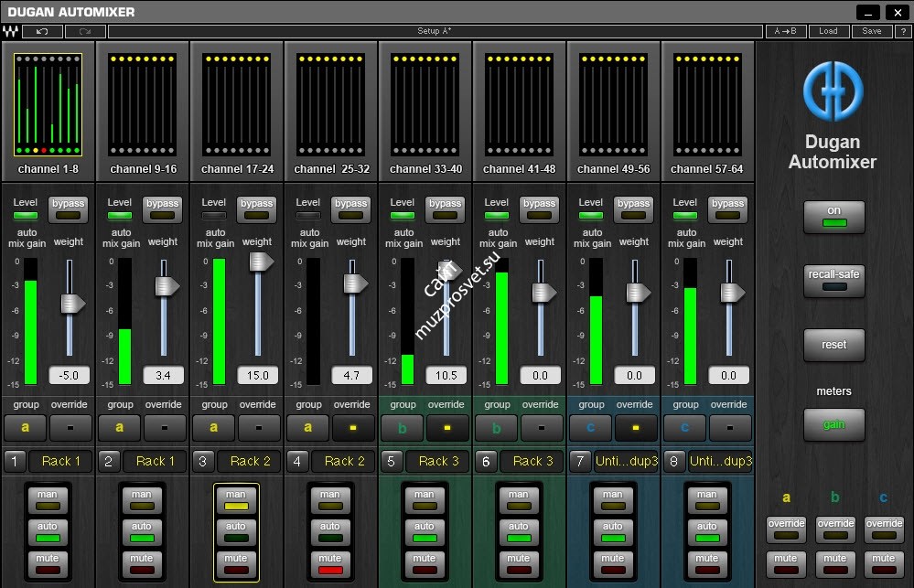This screenshot has width=914, height=588.
Task: Open the Setup A* preset bar
Action: click(x=435, y=31)
